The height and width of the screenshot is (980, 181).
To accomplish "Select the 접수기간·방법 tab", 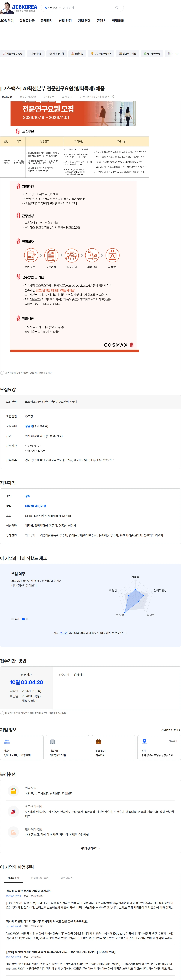I will point(28,97).
